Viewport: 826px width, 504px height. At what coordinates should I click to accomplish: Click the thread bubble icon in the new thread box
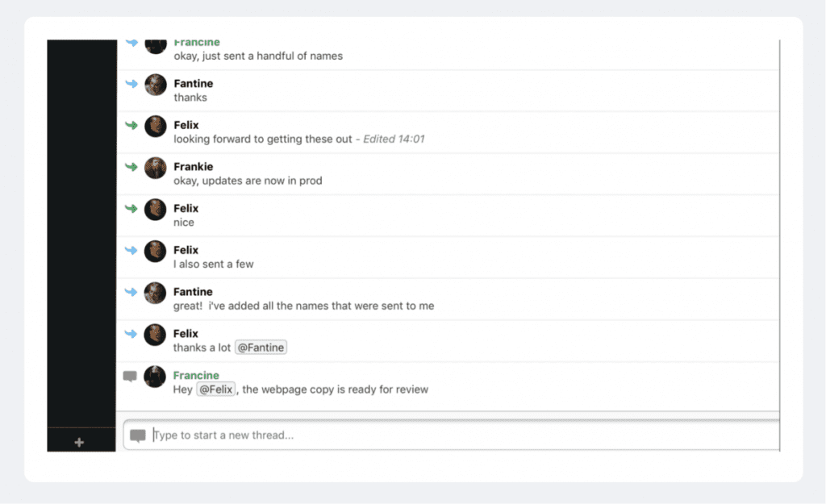pyautogui.click(x=137, y=435)
